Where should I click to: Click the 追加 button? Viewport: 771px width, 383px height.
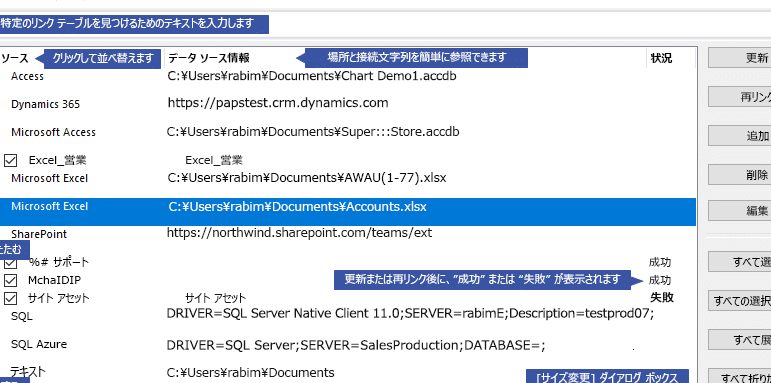740,136
